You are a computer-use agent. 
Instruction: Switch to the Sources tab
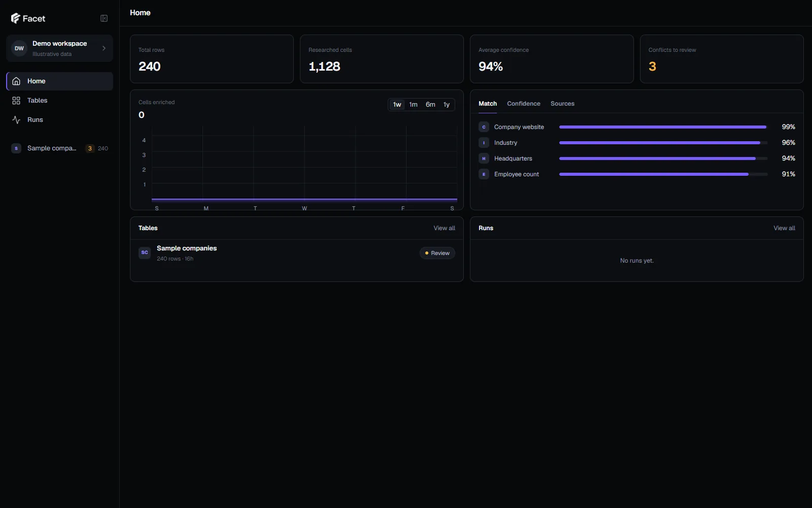pos(562,104)
